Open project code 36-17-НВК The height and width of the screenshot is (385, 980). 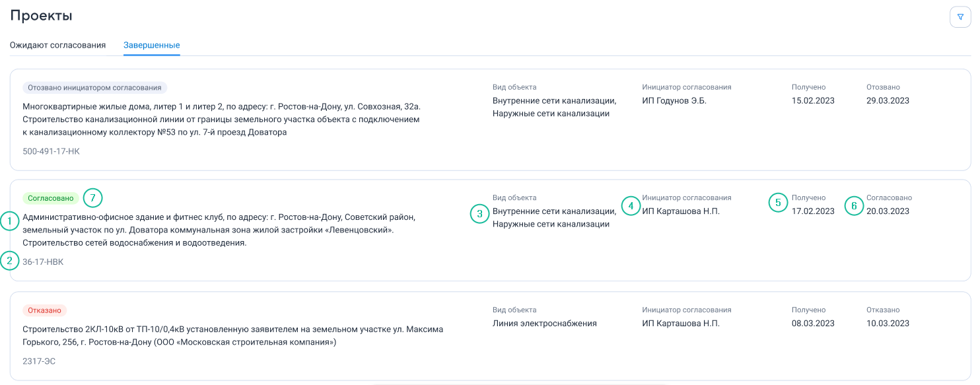pyautogui.click(x=43, y=262)
